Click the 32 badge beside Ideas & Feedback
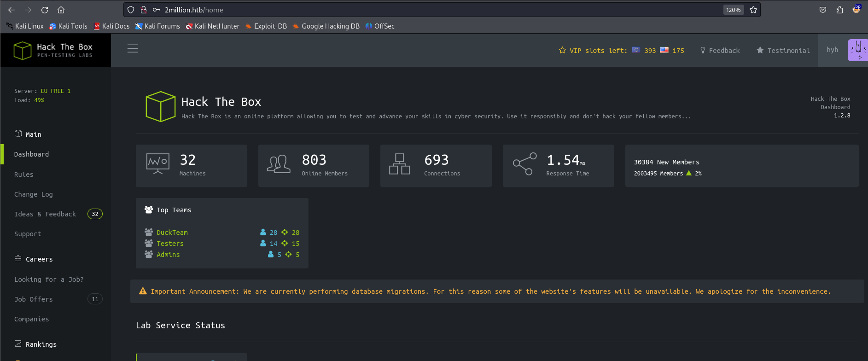The height and width of the screenshot is (361, 868). coord(95,214)
